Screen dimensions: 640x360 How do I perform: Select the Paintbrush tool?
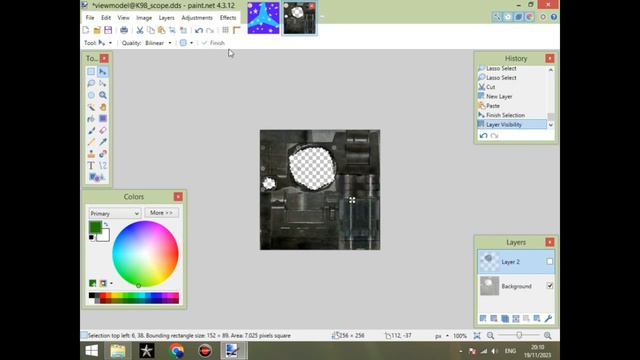point(91,131)
